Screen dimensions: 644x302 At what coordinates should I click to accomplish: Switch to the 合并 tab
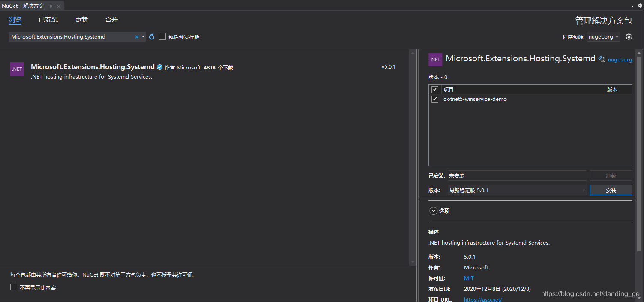coord(111,20)
